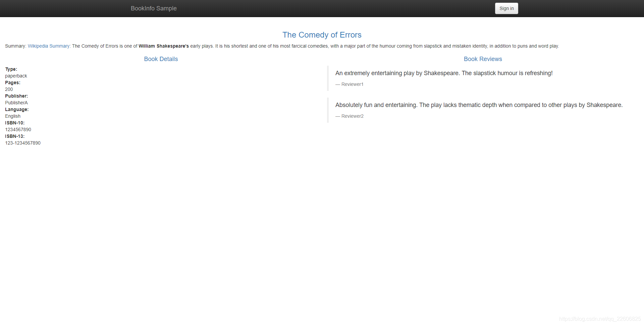Click the paperback value

[16, 76]
